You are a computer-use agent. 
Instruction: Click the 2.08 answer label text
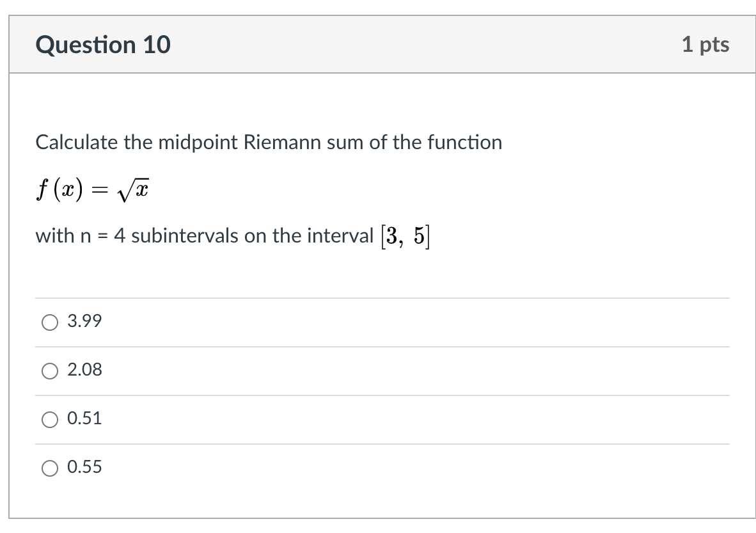pyautogui.click(x=84, y=369)
